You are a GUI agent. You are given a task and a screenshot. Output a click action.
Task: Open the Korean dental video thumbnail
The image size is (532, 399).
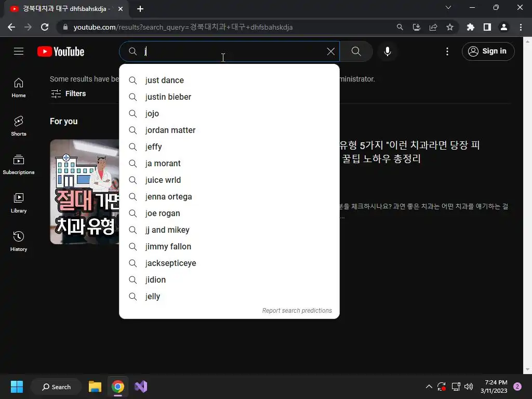tap(85, 192)
